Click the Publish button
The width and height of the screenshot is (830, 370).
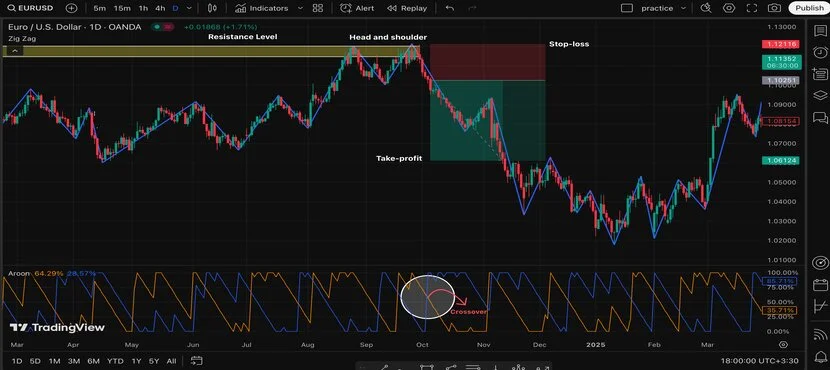click(x=809, y=8)
